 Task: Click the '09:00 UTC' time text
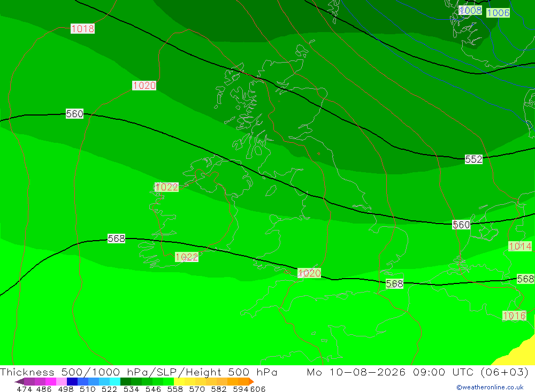(x=442, y=372)
